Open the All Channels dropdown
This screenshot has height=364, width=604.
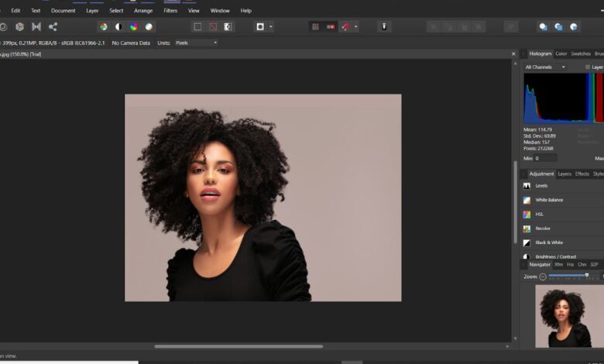[545, 67]
